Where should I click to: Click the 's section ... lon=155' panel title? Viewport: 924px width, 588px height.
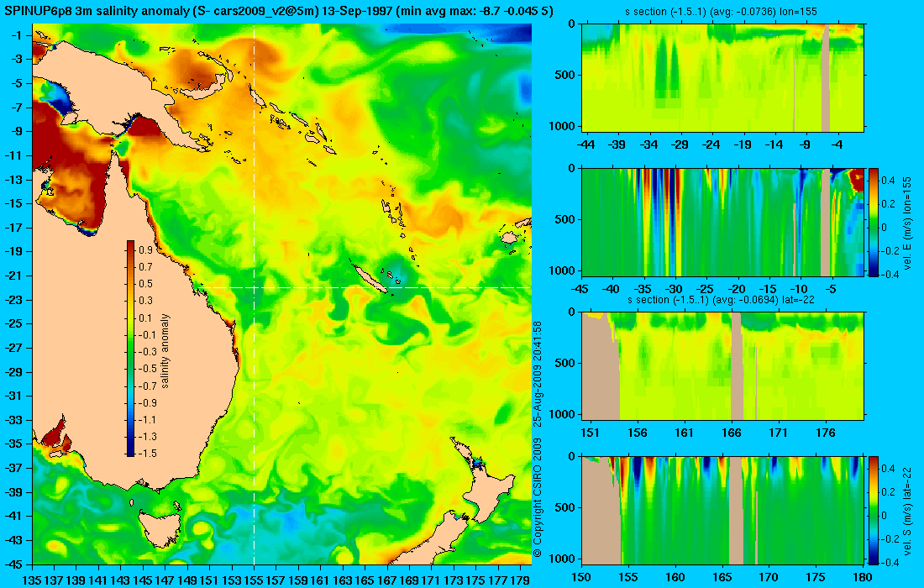[722, 11]
